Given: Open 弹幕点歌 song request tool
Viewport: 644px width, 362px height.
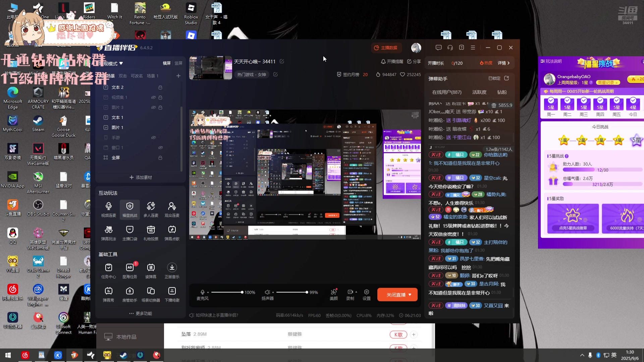Looking at the screenshot, I should coord(172,233).
